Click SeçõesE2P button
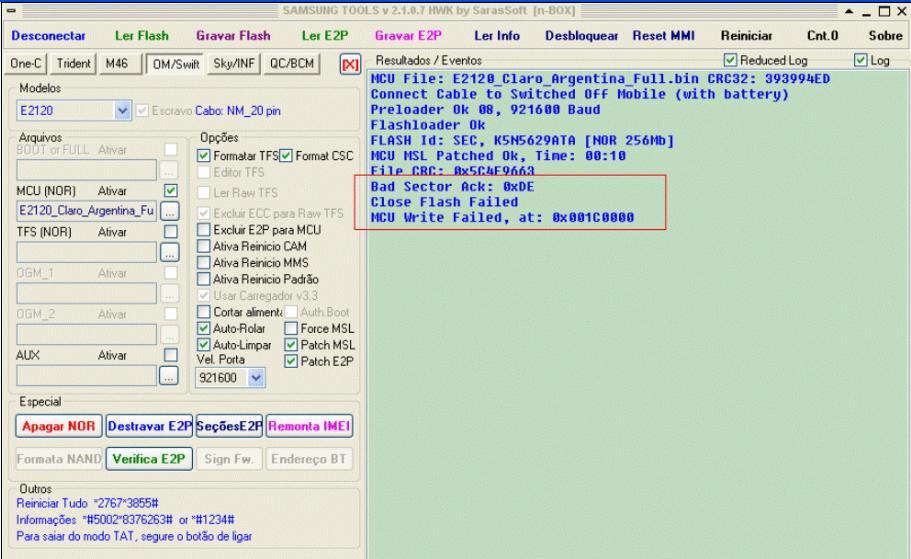Screen dimensions: 911x559 (229, 426)
